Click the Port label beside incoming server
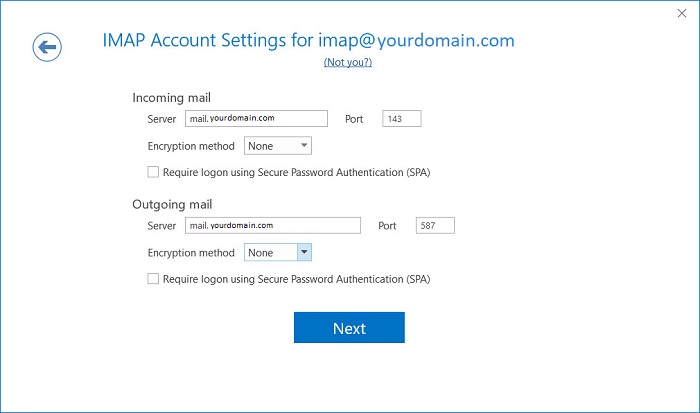 pyautogui.click(x=354, y=119)
